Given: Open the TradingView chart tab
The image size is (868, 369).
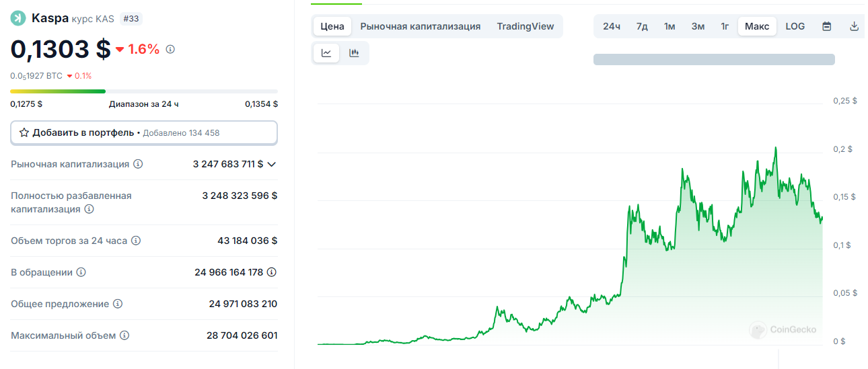Looking at the screenshot, I should pyautogui.click(x=526, y=26).
